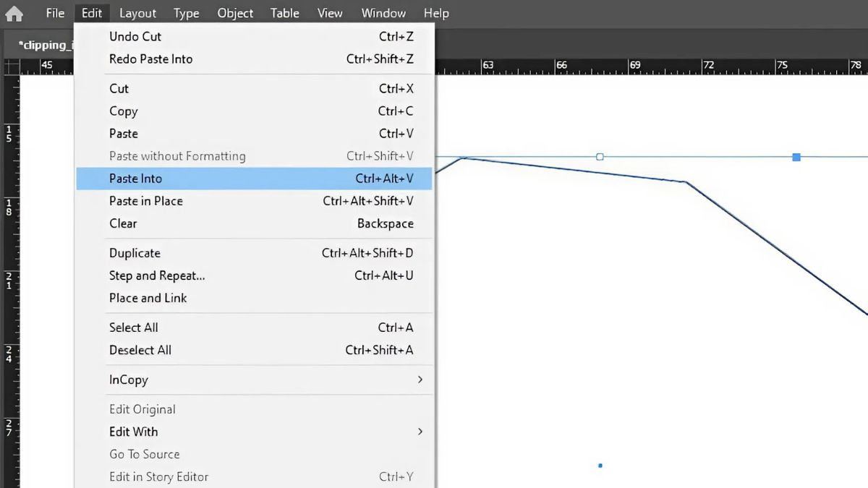Click the ruler origin corner box

coord(11,67)
